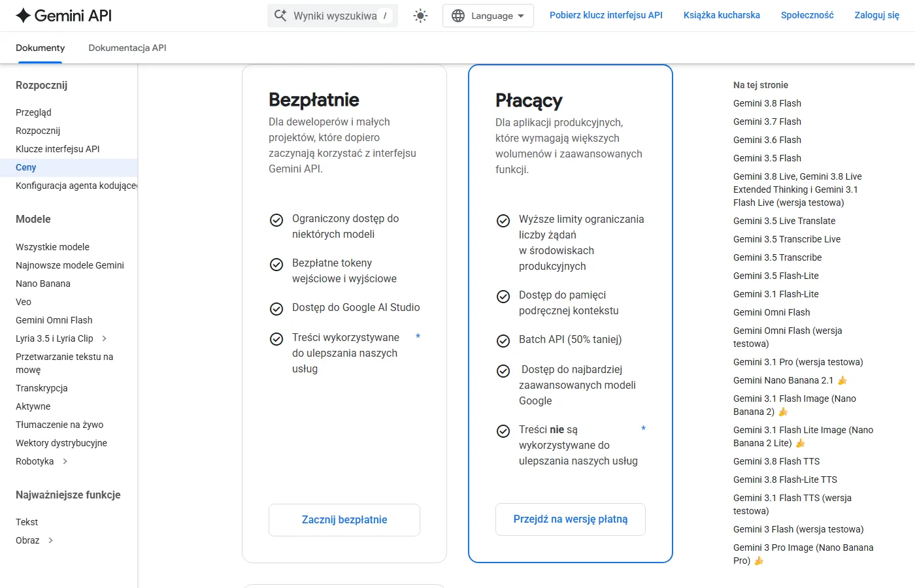Click the asterisk footnote in the Bezpłatnie card

point(418,337)
